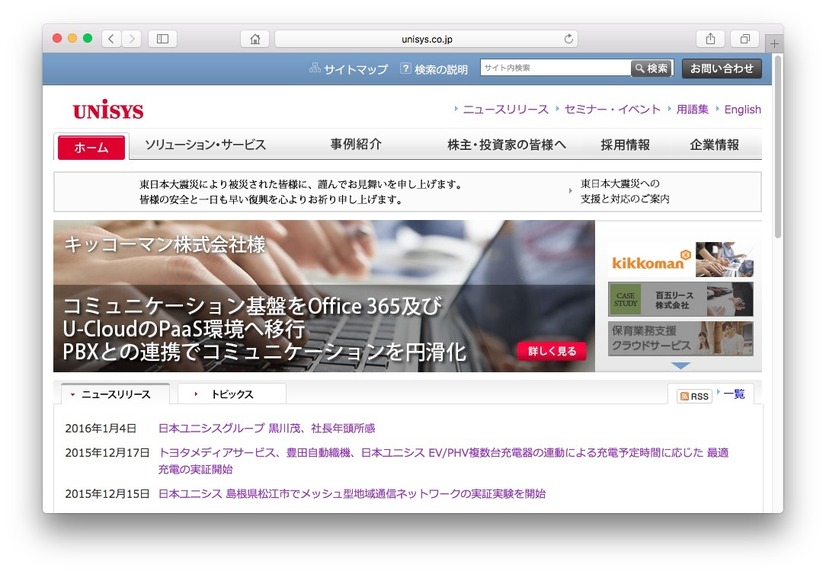The width and height of the screenshot is (826, 574).
Task: Open 事例紹介 menu item
Action: pos(356,144)
